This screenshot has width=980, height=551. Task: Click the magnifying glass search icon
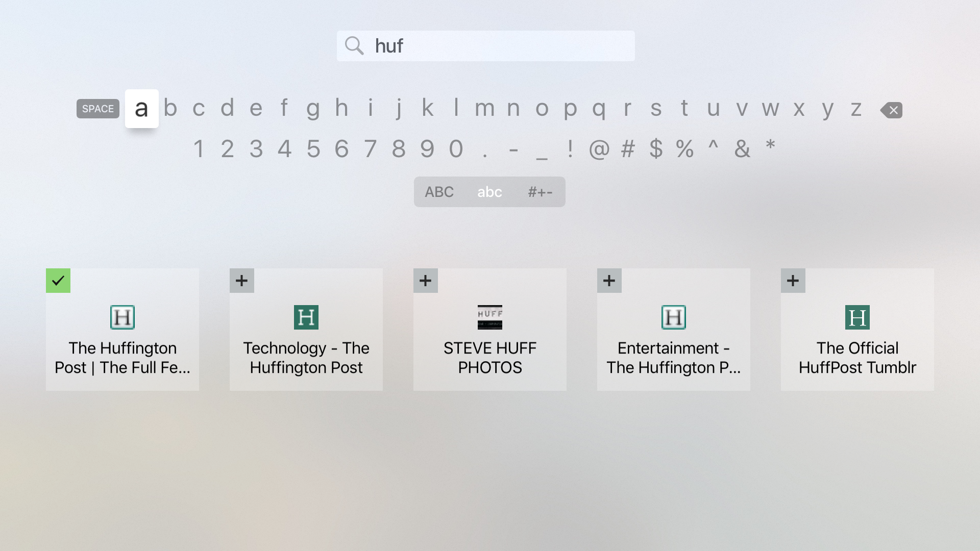pyautogui.click(x=354, y=46)
